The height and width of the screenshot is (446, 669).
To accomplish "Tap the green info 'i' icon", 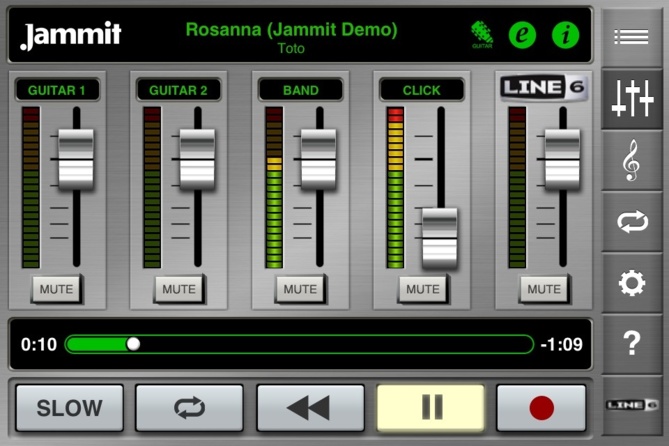I will tap(565, 36).
